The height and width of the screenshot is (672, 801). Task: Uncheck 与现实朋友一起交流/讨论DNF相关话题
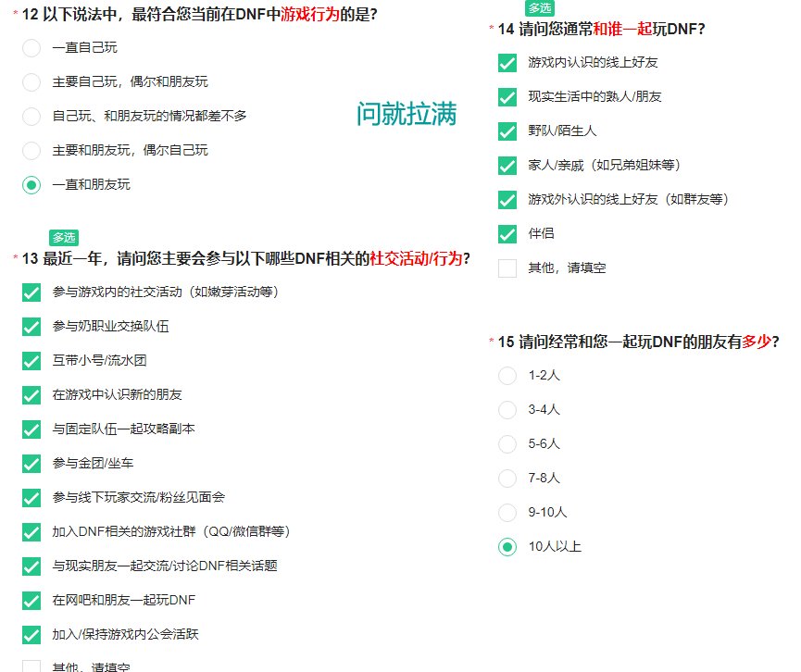31,566
